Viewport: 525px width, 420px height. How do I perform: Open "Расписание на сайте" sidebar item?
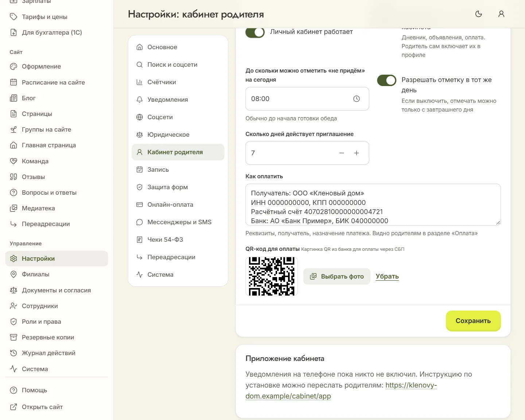click(x=57, y=82)
